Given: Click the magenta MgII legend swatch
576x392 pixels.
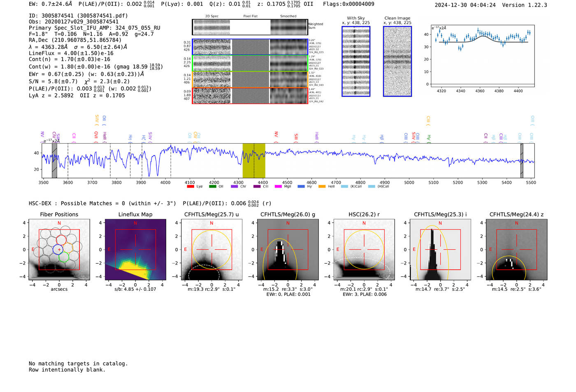Looking at the screenshot, I should coord(278,186).
